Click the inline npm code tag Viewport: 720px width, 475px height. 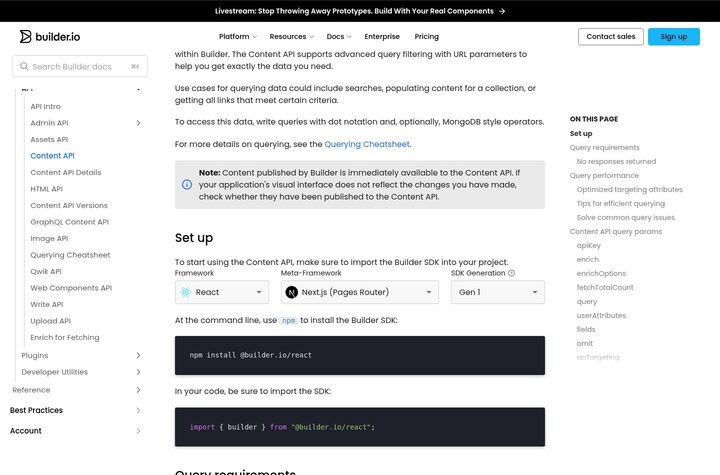click(288, 321)
